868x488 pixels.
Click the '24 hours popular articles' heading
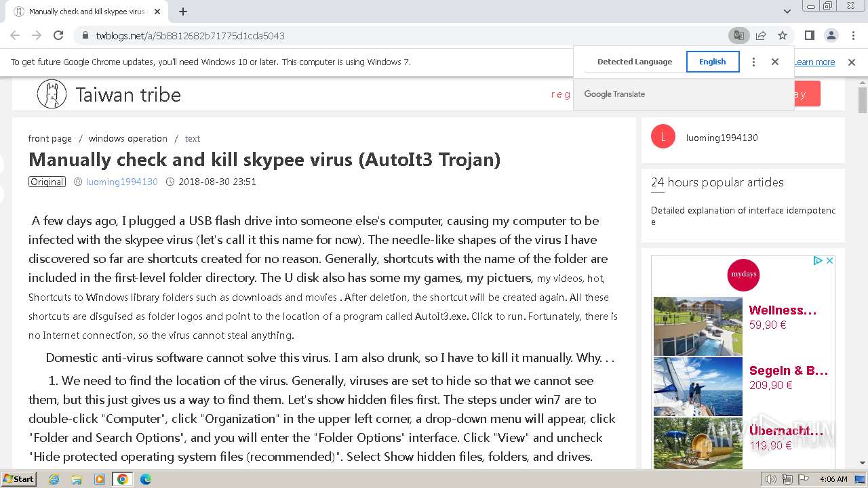(x=717, y=182)
